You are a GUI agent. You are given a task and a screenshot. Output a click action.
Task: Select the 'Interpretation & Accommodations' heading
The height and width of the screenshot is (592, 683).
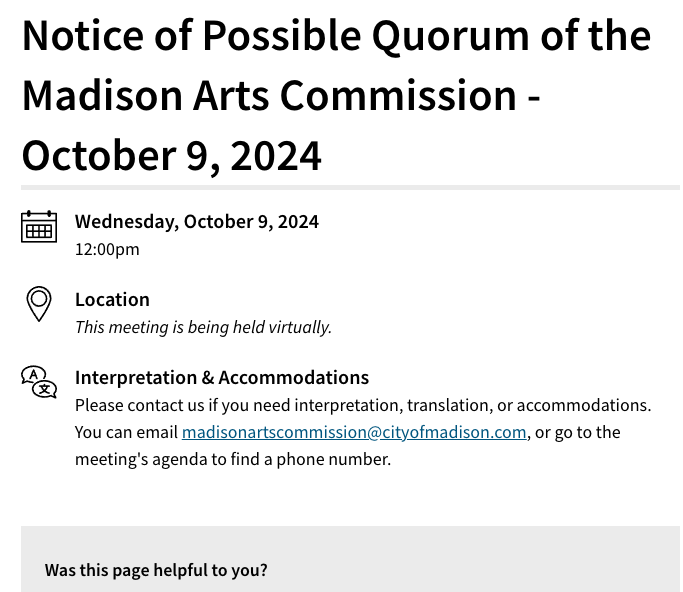coord(222,378)
